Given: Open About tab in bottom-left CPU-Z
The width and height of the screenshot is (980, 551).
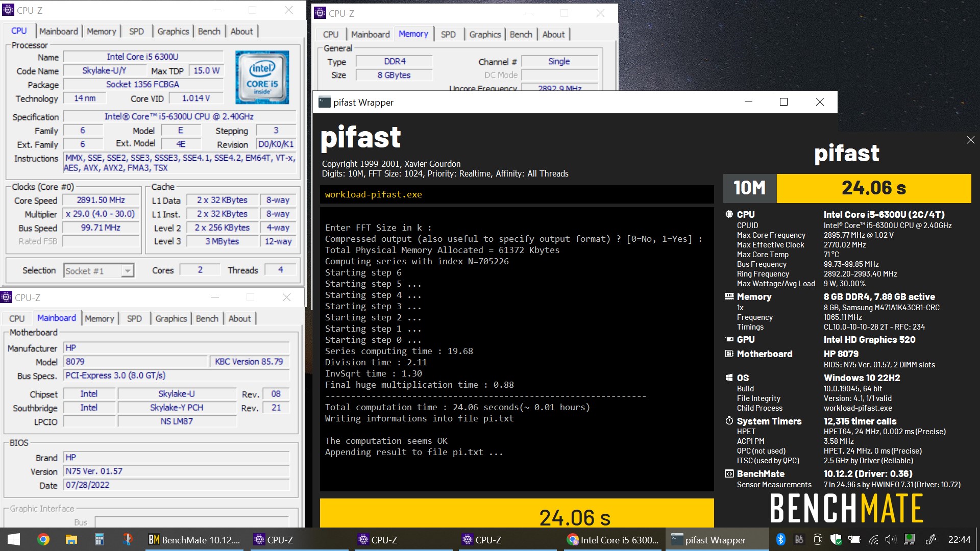Looking at the screenshot, I should pyautogui.click(x=239, y=318).
